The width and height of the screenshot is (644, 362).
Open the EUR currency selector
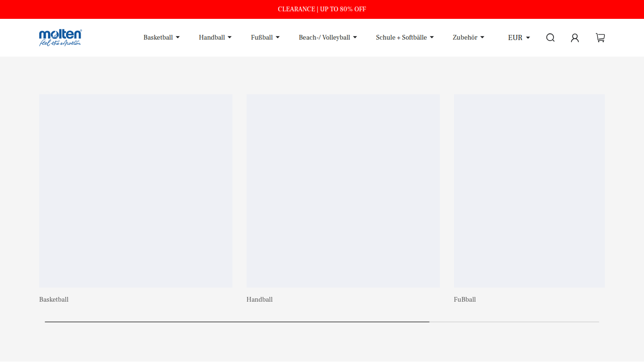point(519,38)
